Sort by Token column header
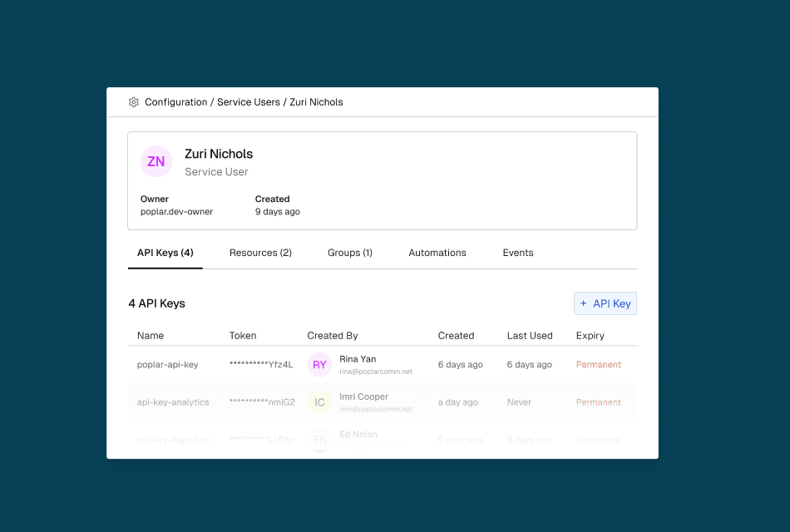 coord(243,336)
